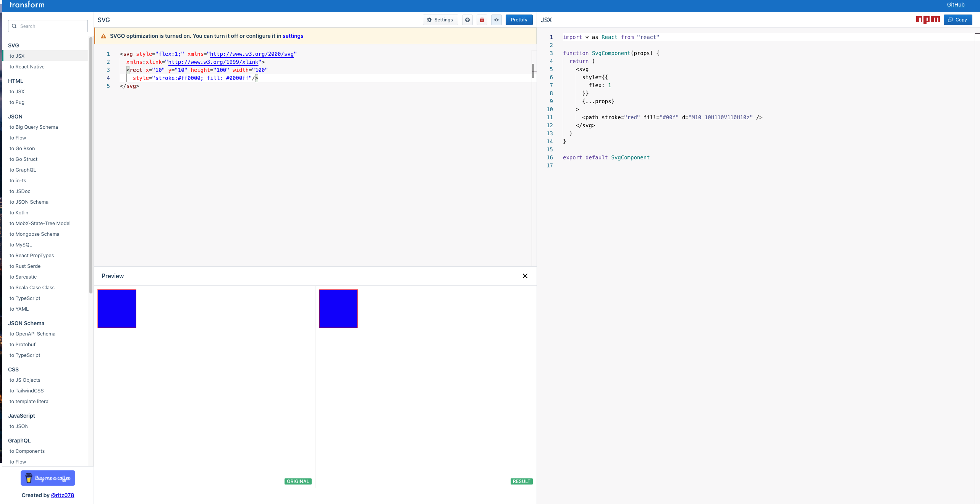Click the npm logo icon
Viewport: 980px width, 504px height.
928,19
